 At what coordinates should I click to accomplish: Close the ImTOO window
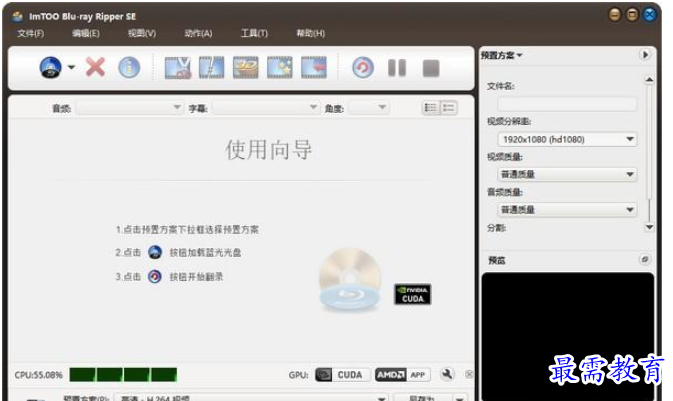coord(650,15)
